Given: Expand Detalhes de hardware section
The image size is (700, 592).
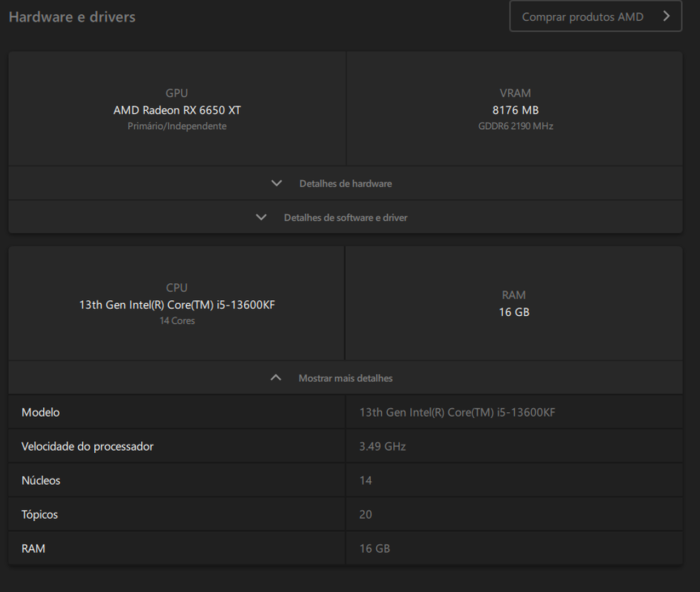Looking at the screenshot, I should click(345, 184).
